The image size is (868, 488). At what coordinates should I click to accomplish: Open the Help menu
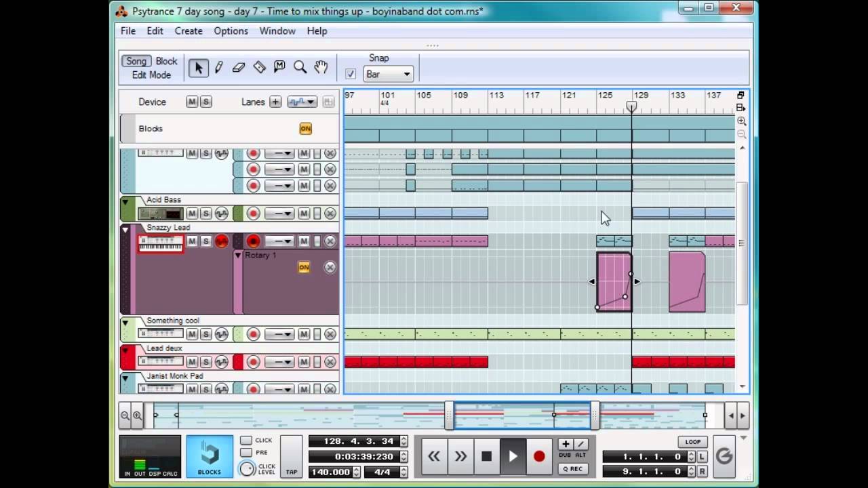317,31
